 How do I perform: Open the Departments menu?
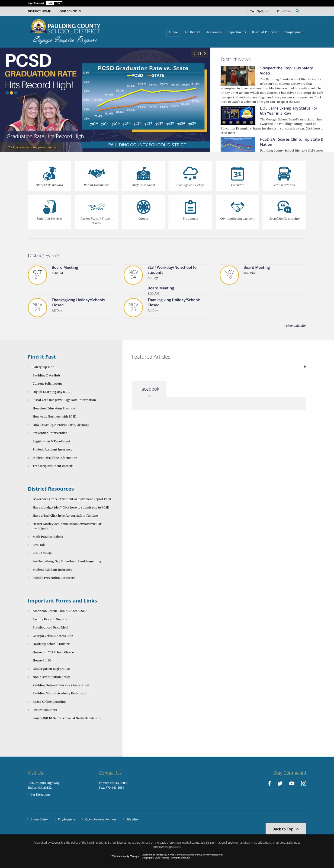click(237, 32)
